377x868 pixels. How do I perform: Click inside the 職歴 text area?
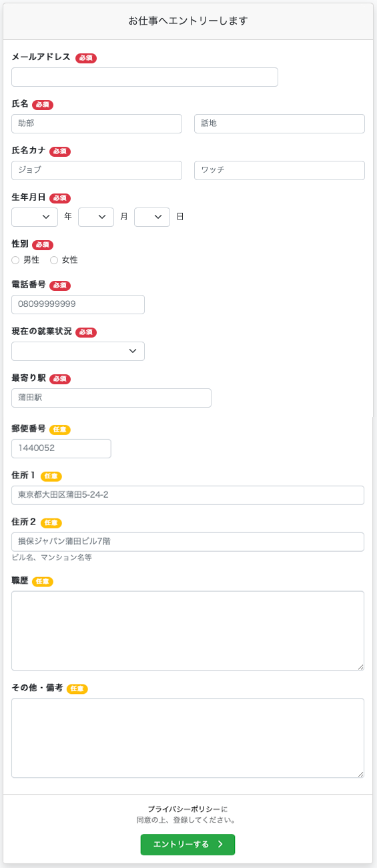tap(187, 630)
